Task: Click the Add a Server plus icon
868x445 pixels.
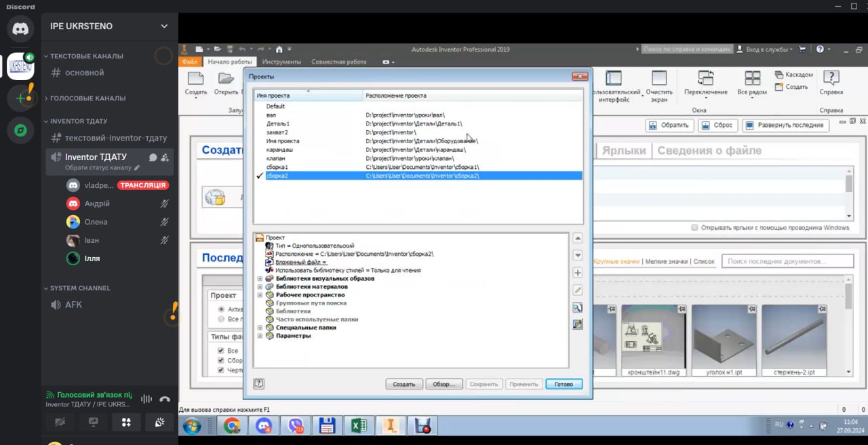Action: click(x=20, y=98)
